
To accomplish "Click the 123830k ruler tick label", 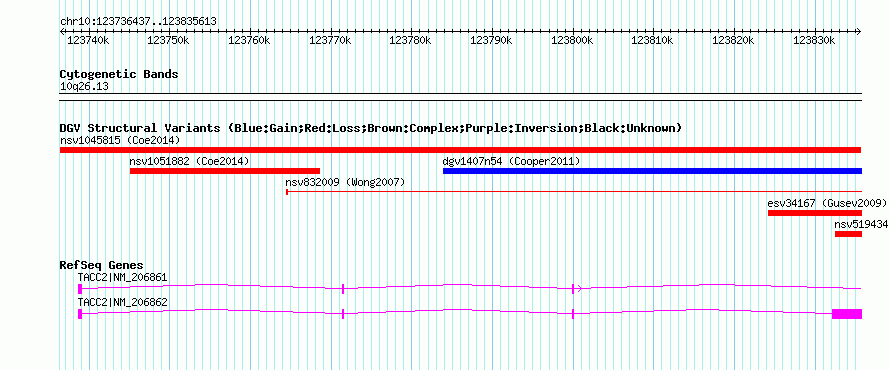I will tap(814, 40).
